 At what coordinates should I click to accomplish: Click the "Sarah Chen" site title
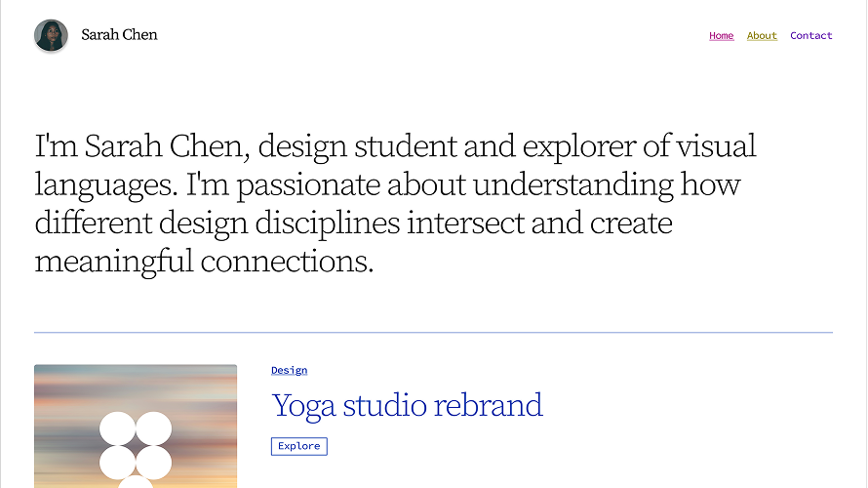click(x=119, y=35)
